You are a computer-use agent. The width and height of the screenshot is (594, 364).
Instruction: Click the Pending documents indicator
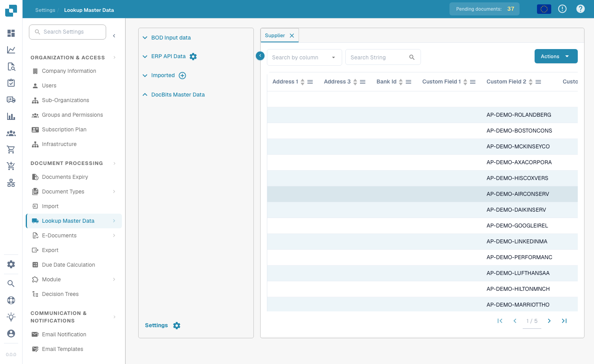point(484,9)
